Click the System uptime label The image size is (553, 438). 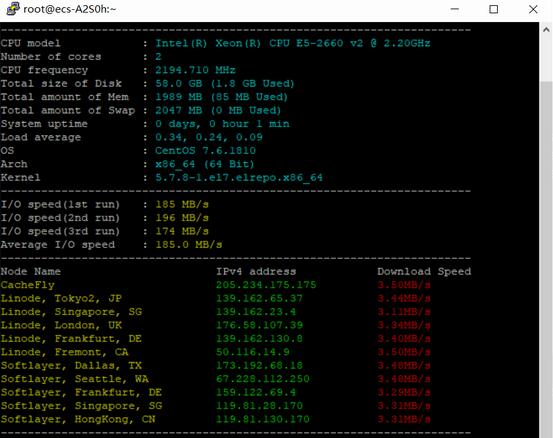click(44, 124)
